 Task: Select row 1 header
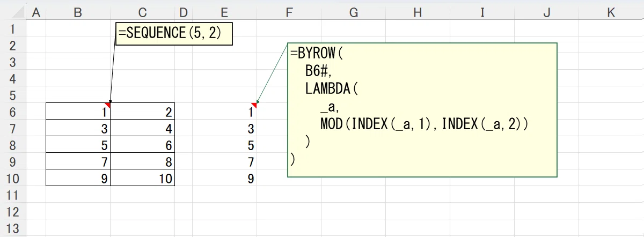click(13, 28)
